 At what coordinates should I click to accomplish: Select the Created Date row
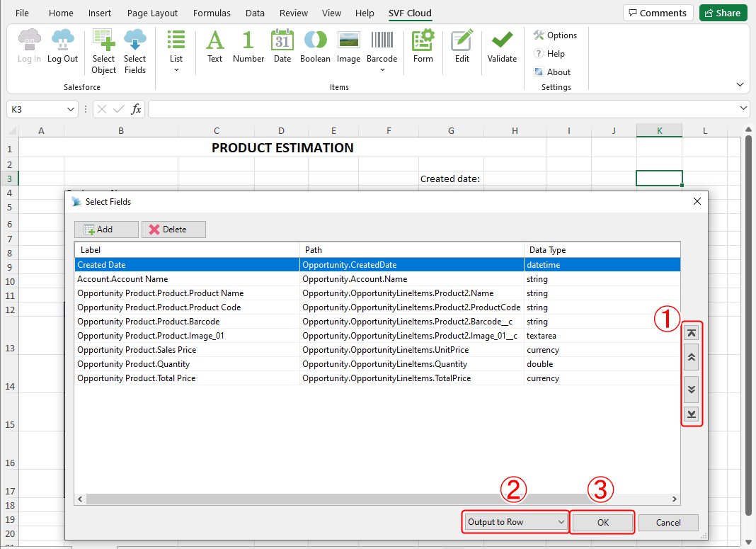377,265
